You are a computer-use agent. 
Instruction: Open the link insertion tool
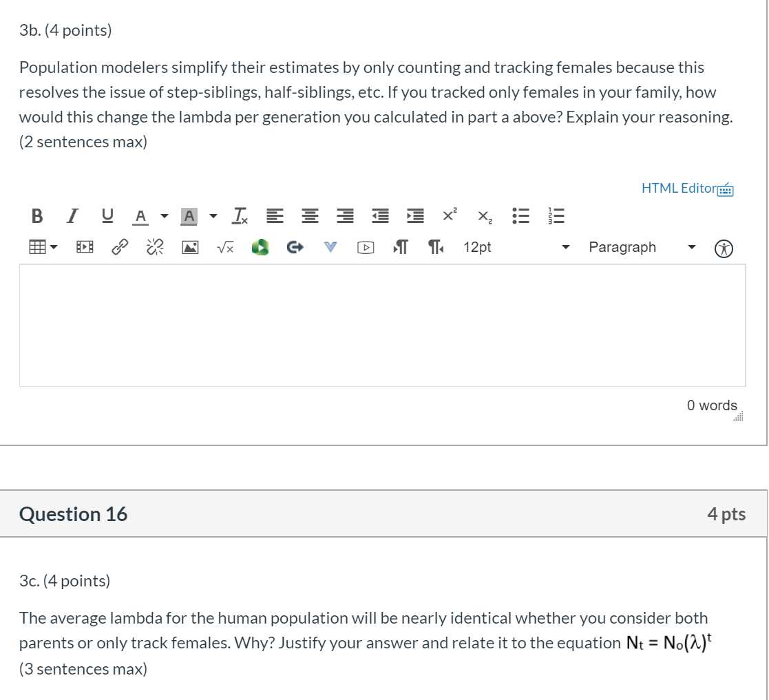(118, 246)
